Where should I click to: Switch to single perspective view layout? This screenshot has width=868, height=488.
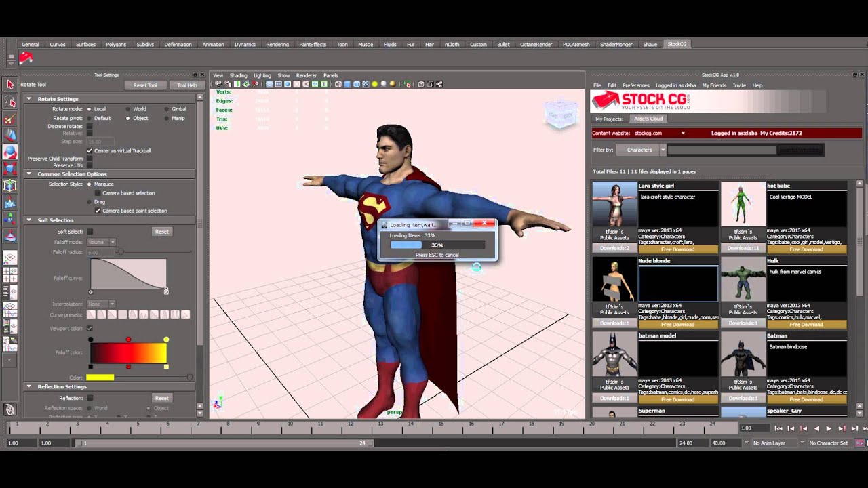coord(10,258)
